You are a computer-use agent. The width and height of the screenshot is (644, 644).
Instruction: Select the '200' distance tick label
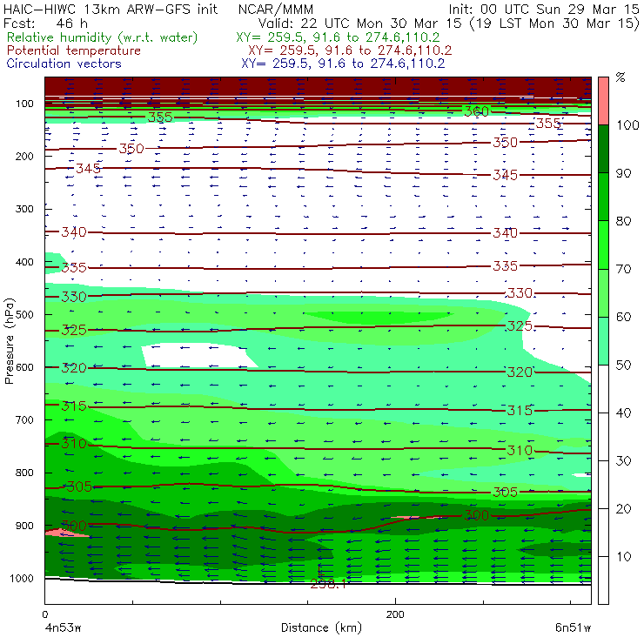395,614
